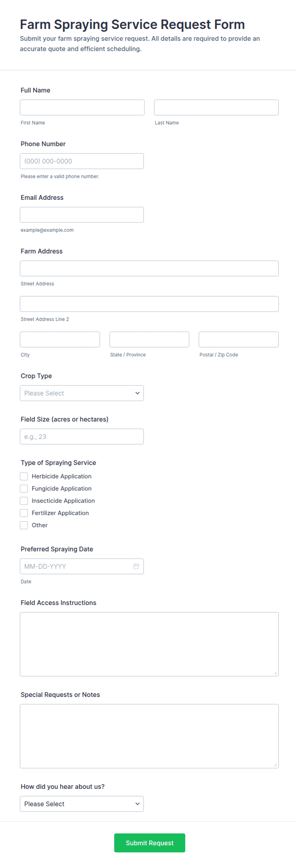Click the State / Province field
This screenshot has width=296, height=868.
tap(149, 339)
